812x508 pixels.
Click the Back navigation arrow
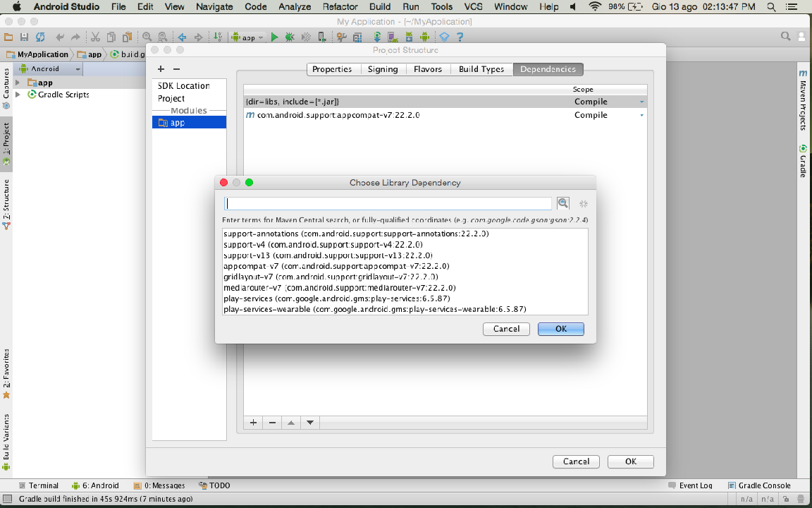pyautogui.click(x=182, y=37)
